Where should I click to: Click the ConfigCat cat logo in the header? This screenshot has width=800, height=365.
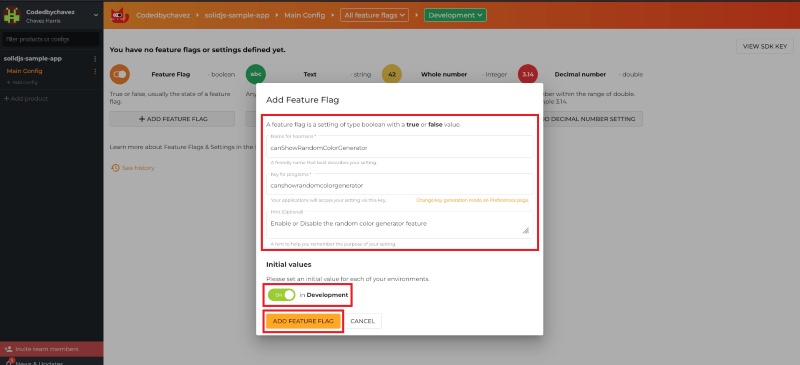pyautogui.click(x=120, y=15)
